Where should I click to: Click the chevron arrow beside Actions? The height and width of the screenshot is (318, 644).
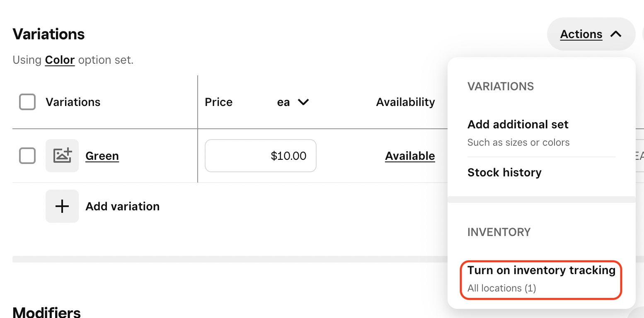[616, 34]
